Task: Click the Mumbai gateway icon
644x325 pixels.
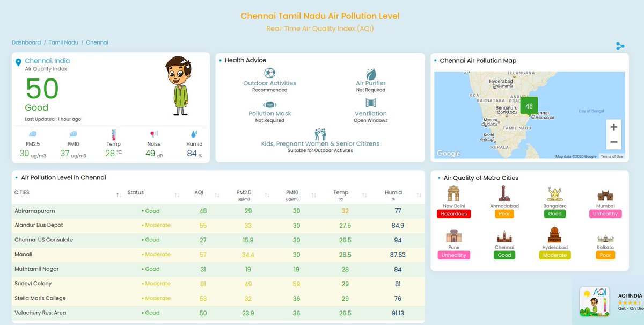Action: [605, 195]
